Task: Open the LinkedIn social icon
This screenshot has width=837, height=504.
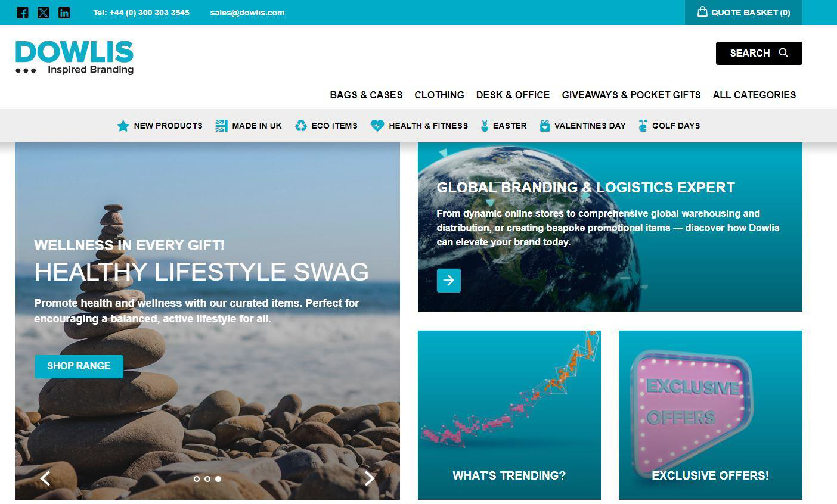Action: pyautogui.click(x=64, y=13)
